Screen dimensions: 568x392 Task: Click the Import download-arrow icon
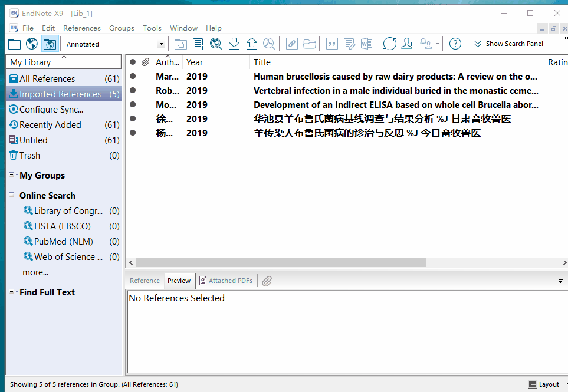[x=234, y=44]
